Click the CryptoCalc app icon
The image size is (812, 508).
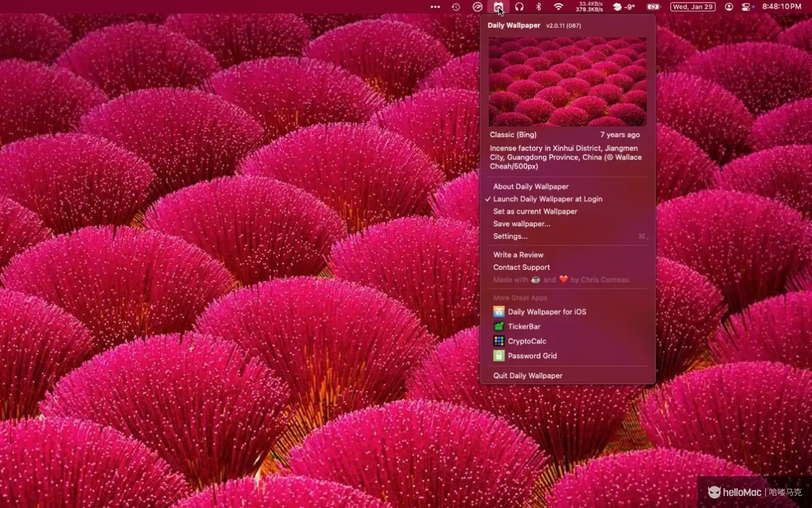point(499,341)
